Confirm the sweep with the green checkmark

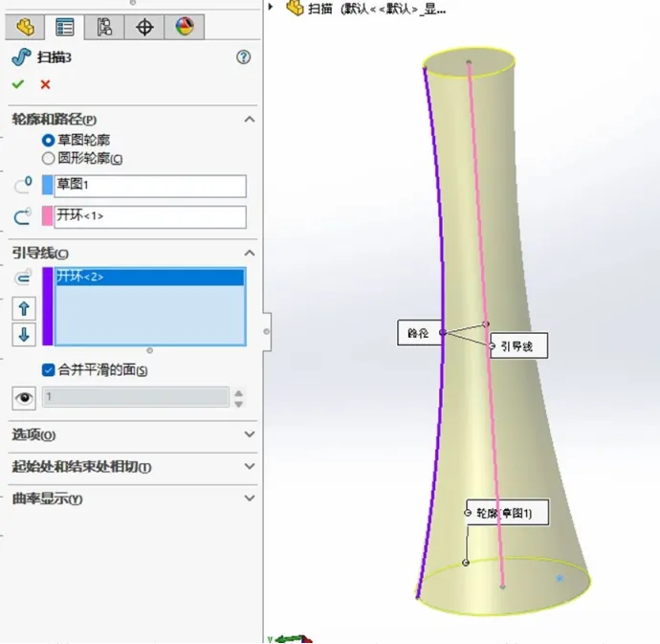(x=18, y=84)
